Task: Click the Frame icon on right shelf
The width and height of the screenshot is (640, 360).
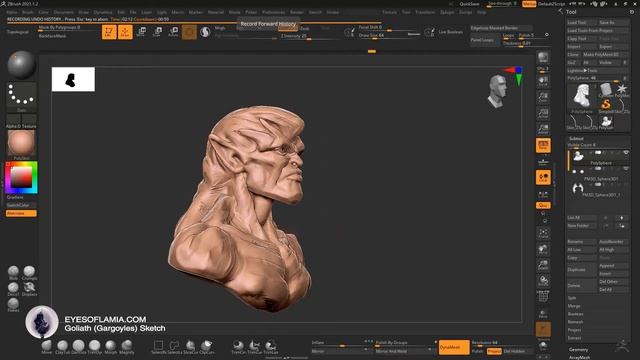Action: (543, 233)
